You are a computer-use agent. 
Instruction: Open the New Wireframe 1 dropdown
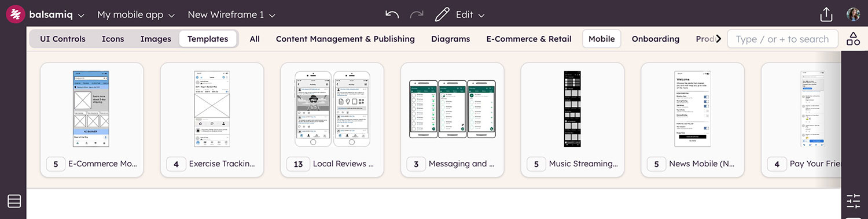pyautogui.click(x=231, y=15)
